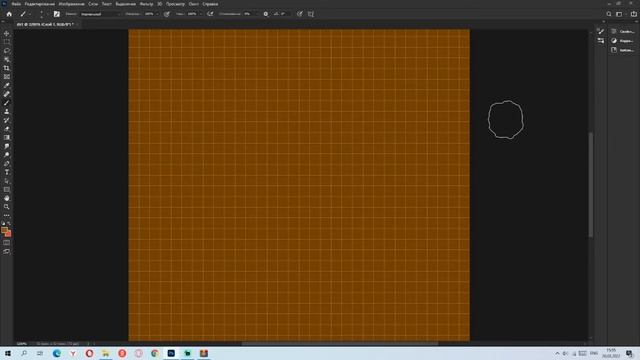Open the Файл menu
The height and width of the screenshot is (360, 640).
16,4
